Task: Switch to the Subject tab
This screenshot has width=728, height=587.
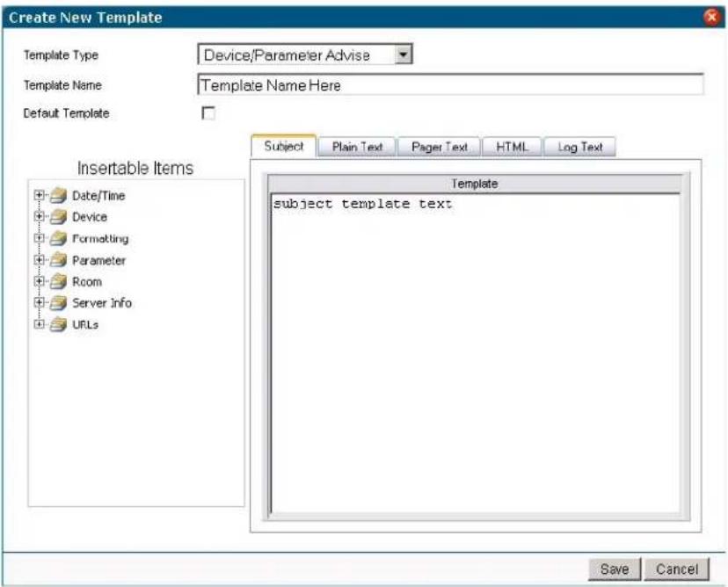Action: point(284,147)
